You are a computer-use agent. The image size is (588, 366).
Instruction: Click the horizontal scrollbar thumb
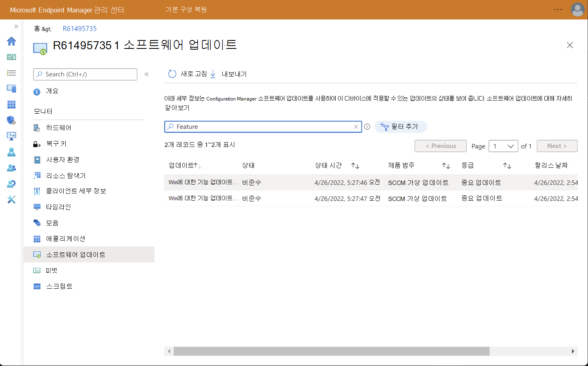[332, 351]
